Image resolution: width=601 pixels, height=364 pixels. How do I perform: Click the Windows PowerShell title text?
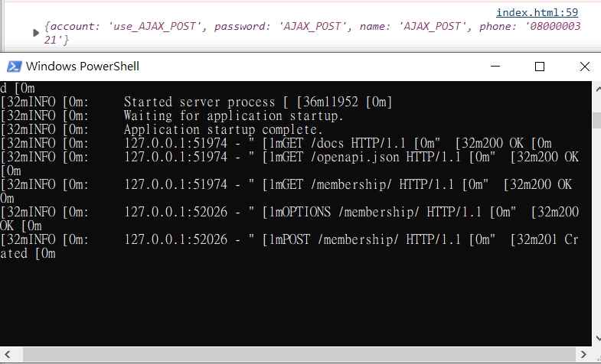(83, 67)
